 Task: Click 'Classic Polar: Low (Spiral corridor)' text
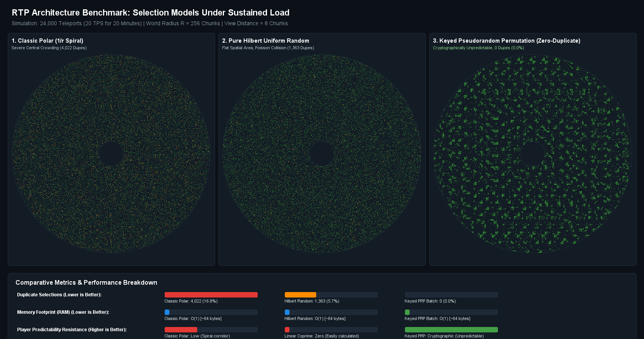[197, 336]
